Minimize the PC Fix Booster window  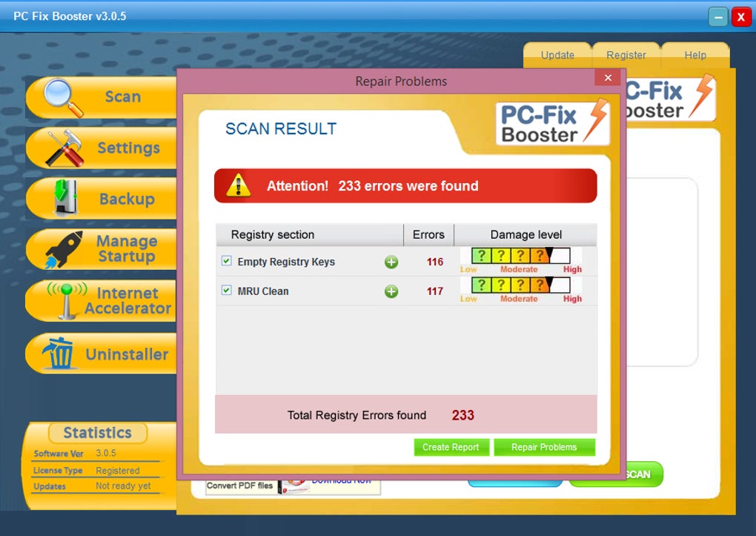pos(718,17)
